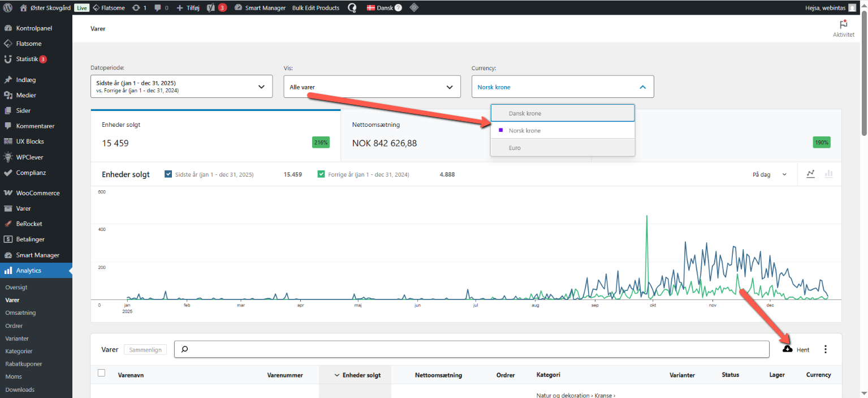This screenshot has height=398, width=868.
Task: Uncheck the Sidste år legend checkbox
Action: (x=168, y=174)
